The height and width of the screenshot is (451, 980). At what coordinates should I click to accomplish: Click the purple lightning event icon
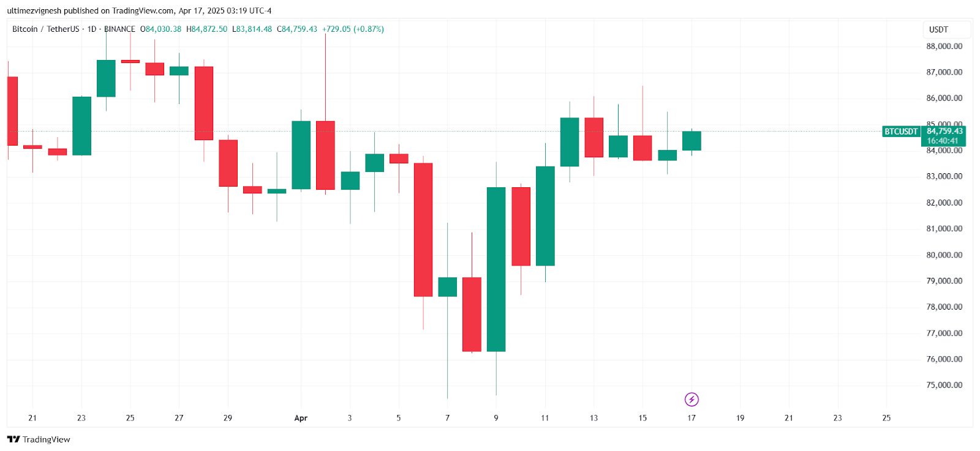point(692,400)
